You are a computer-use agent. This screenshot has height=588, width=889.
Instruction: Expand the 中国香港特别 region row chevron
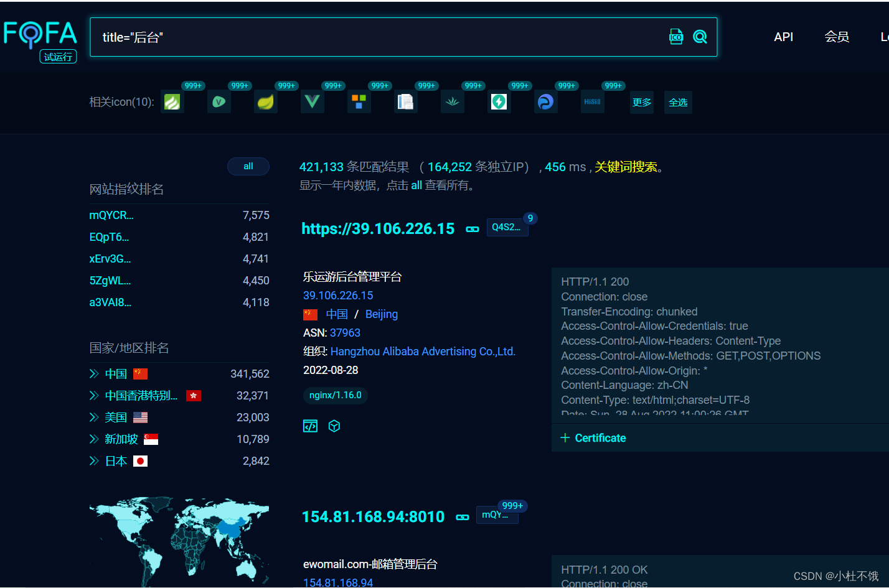click(x=94, y=395)
